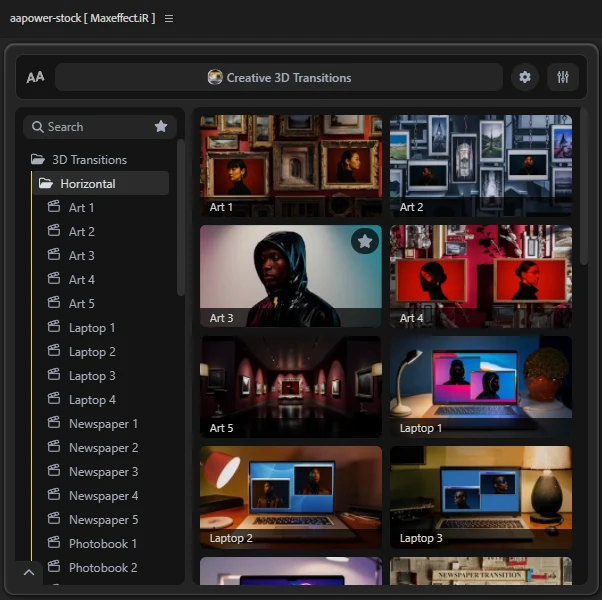Collapse sidebar with bottom chevron arrow

pyautogui.click(x=29, y=573)
